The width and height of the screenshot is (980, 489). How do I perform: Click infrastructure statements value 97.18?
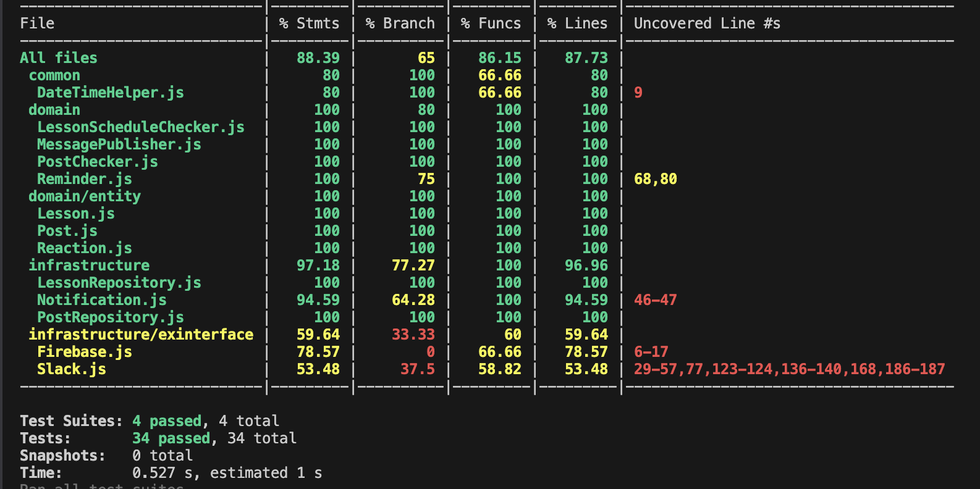point(318,265)
